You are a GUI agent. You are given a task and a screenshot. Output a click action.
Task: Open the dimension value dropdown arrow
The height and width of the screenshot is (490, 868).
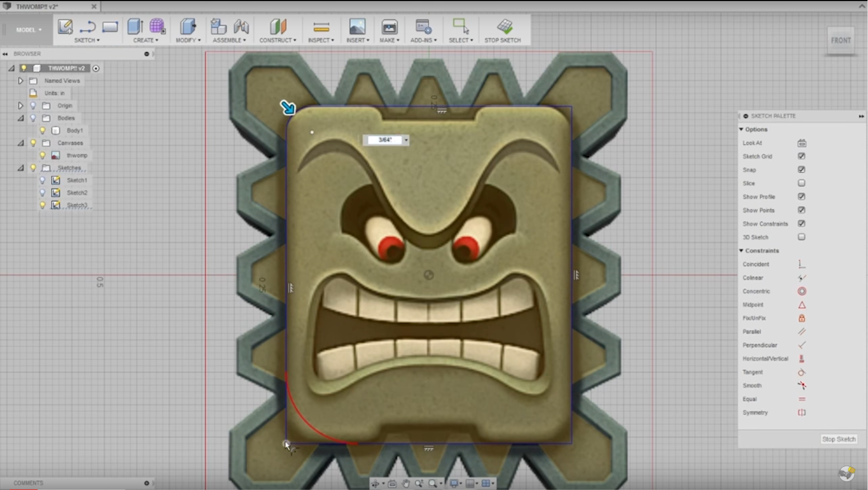point(406,140)
